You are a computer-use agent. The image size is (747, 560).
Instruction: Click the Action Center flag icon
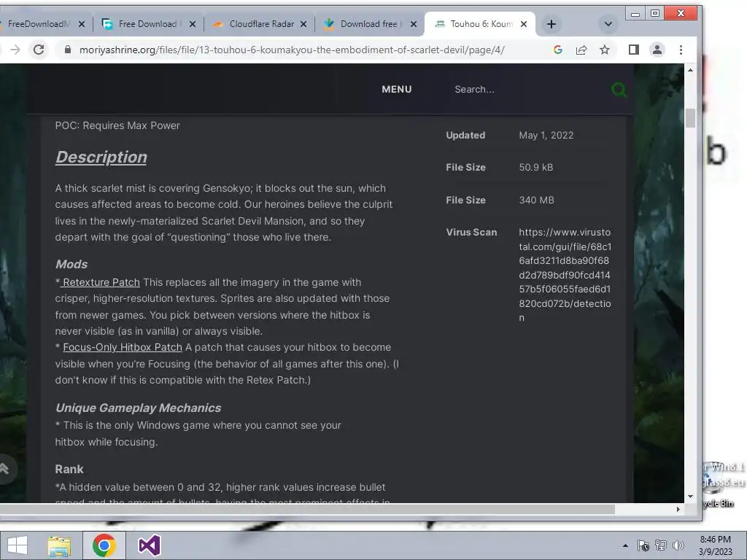[643, 545]
